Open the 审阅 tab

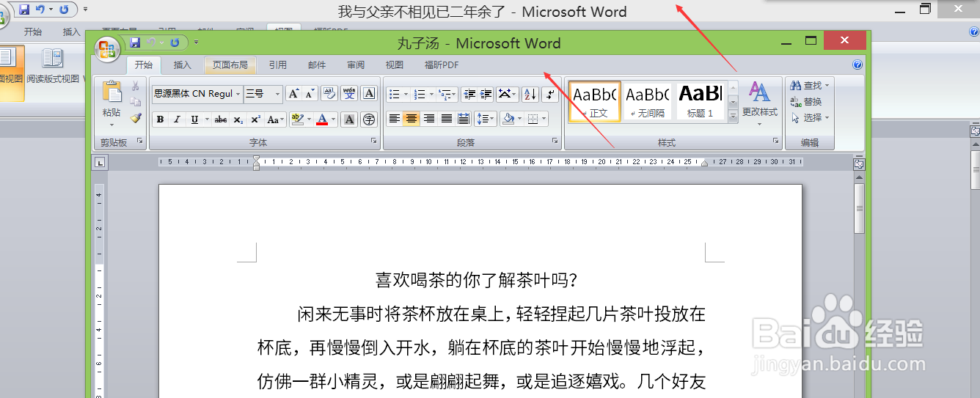coord(356,65)
